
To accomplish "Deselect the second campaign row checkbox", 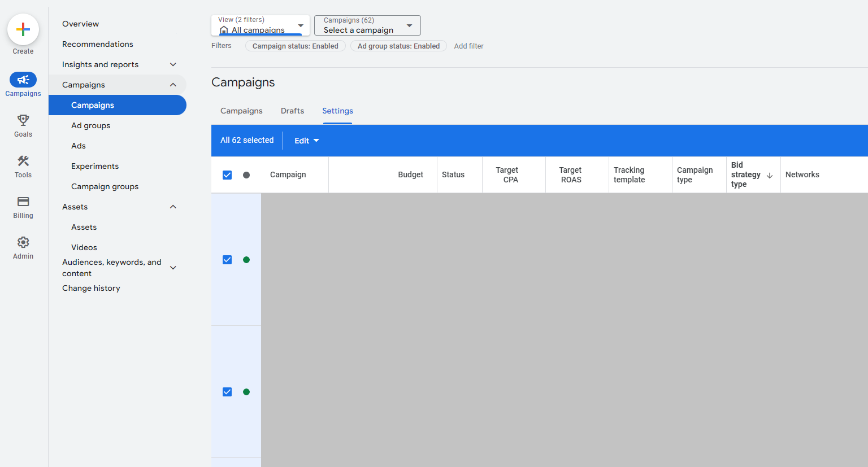I will click(x=227, y=391).
